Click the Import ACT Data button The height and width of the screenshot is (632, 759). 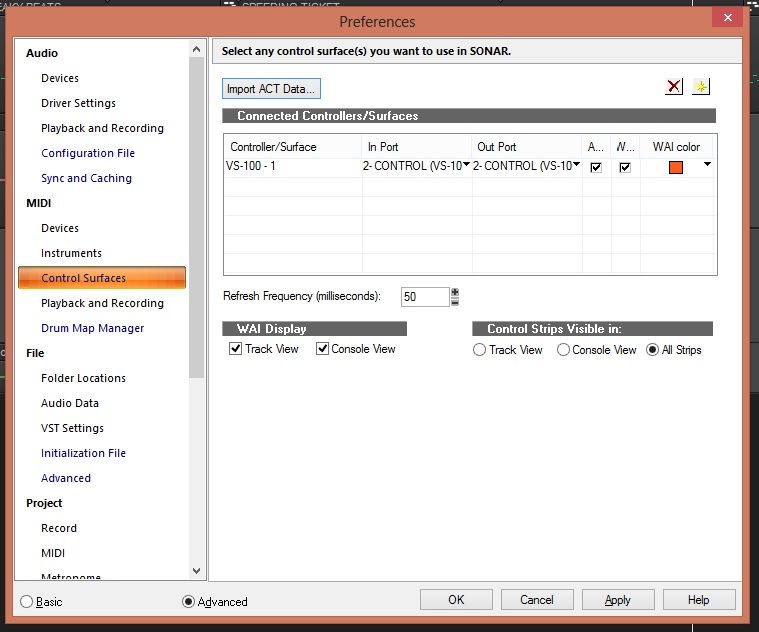(x=271, y=89)
